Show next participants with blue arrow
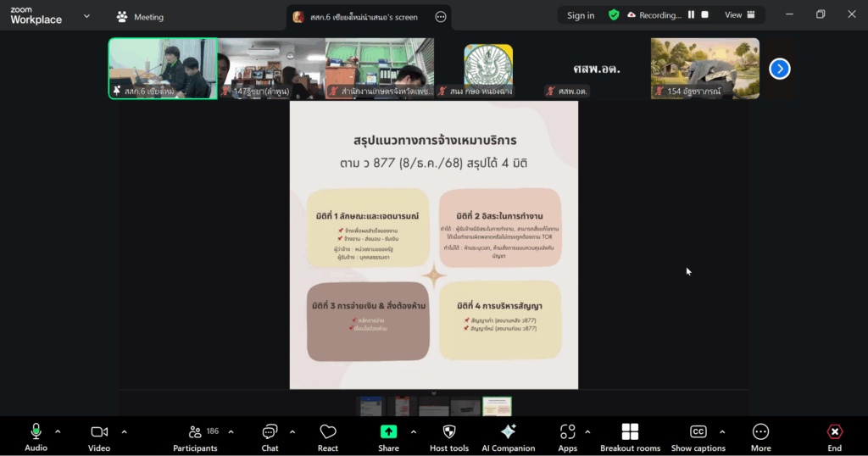 click(x=779, y=69)
